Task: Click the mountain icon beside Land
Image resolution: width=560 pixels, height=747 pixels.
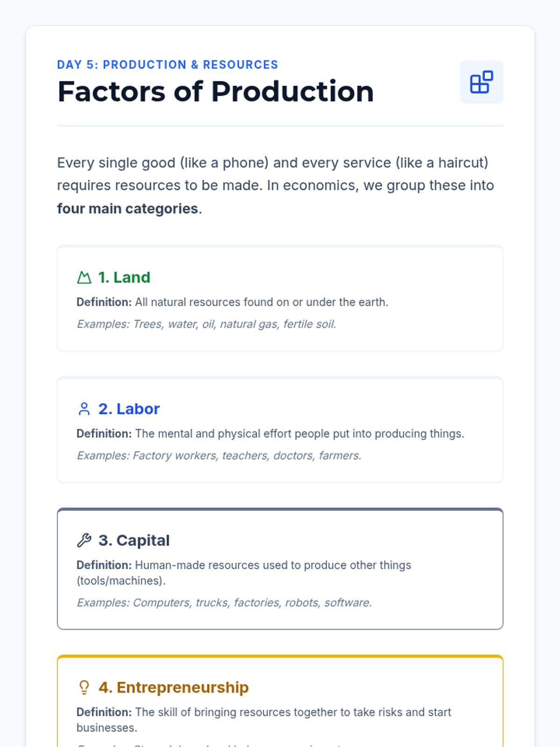Action: (x=84, y=278)
